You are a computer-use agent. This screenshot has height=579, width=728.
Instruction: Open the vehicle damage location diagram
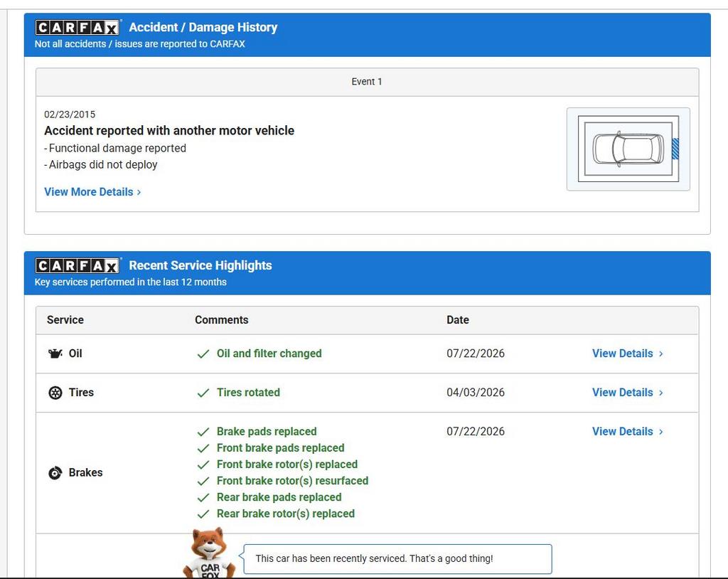pyautogui.click(x=628, y=149)
